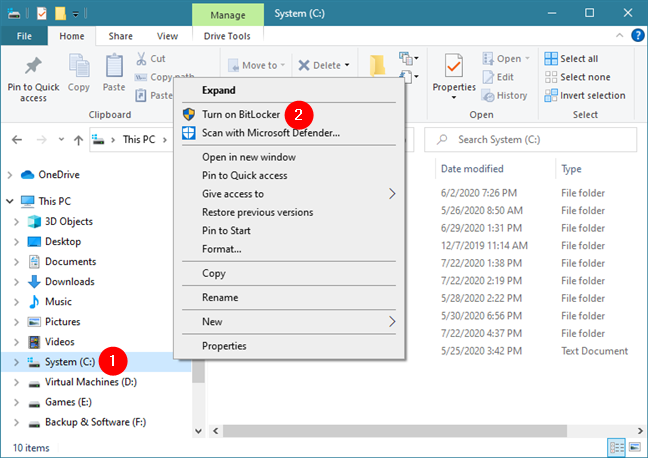The height and width of the screenshot is (458, 648).
Task: Open the File tab
Action: (x=24, y=36)
